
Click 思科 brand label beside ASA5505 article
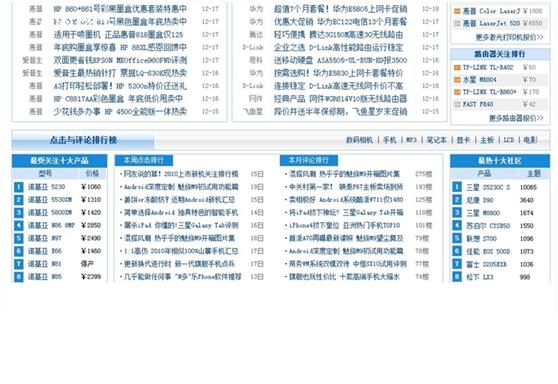256,60
